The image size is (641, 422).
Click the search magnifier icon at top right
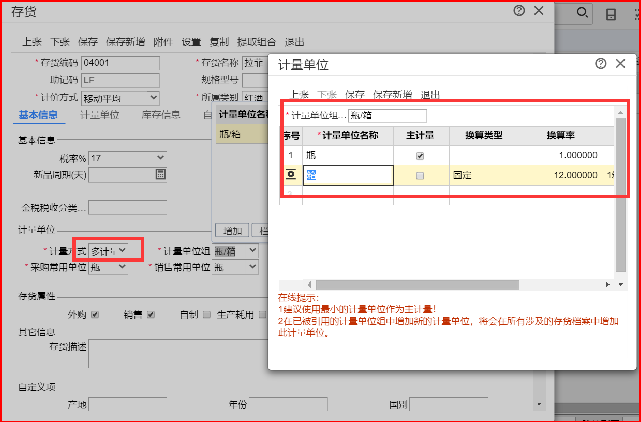(582, 13)
